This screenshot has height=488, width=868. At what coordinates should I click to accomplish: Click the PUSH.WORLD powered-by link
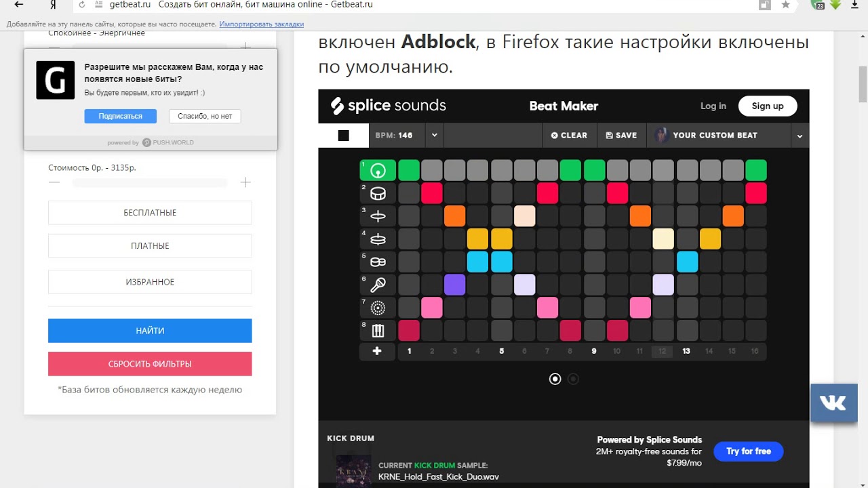168,143
